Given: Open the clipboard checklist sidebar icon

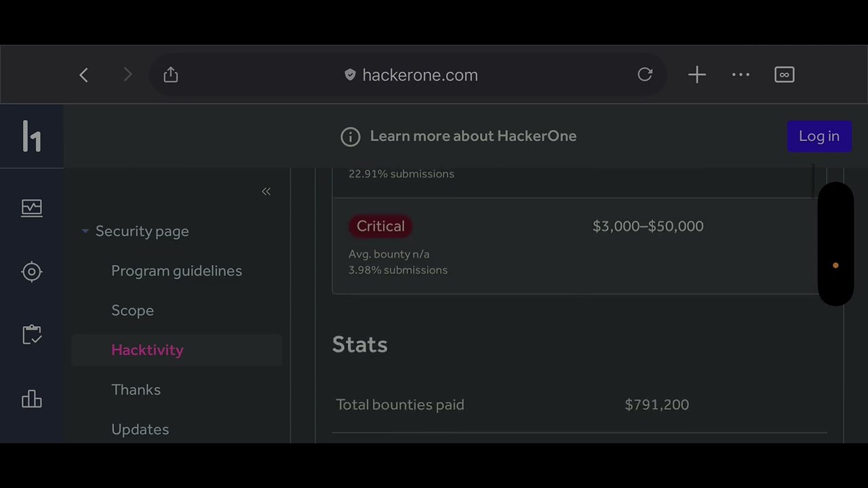Looking at the screenshot, I should 32,335.
